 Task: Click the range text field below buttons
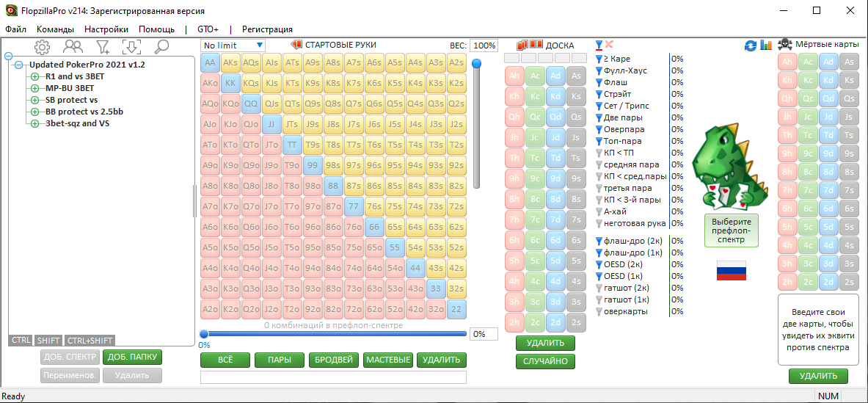tap(333, 377)
